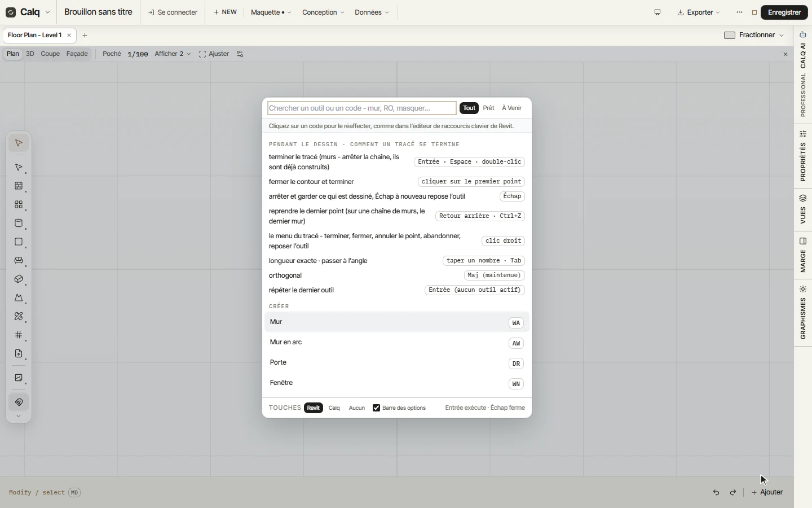Select the 3D box tool in left toolbar
The width and height of the screenshot is (812, 508).
coord(19,279)
